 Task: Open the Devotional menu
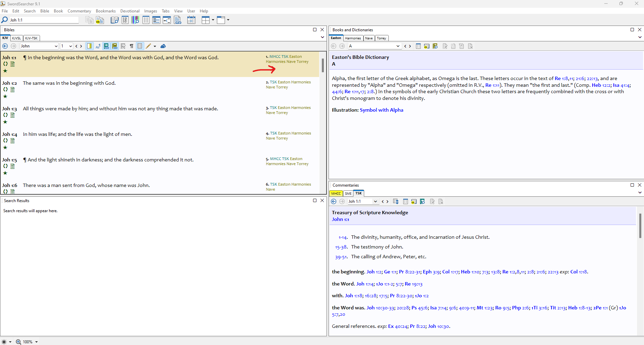pos(130,11)
